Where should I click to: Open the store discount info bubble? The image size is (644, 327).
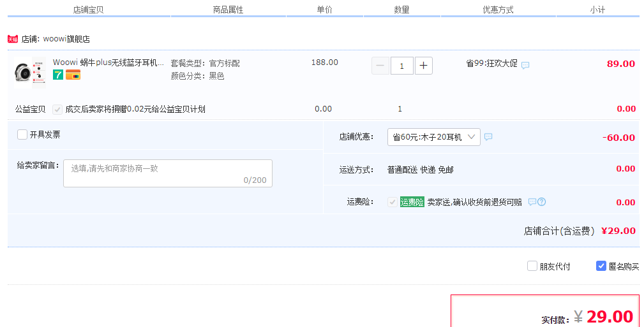coord(488,137)
